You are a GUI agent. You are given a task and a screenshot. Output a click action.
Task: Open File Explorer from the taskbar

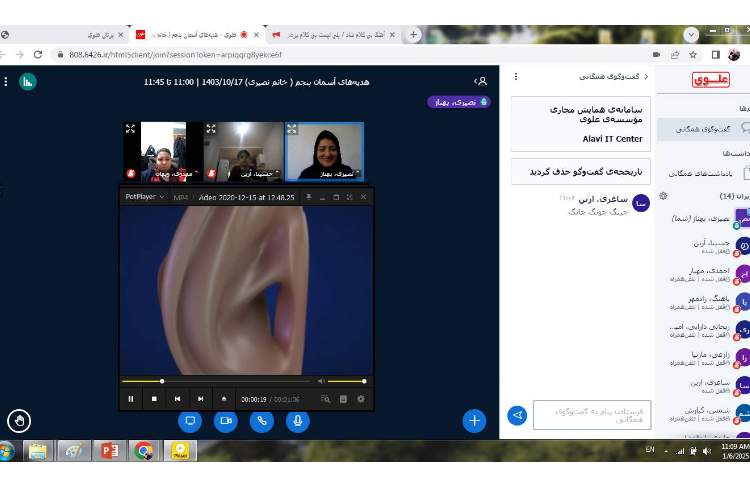37,451
